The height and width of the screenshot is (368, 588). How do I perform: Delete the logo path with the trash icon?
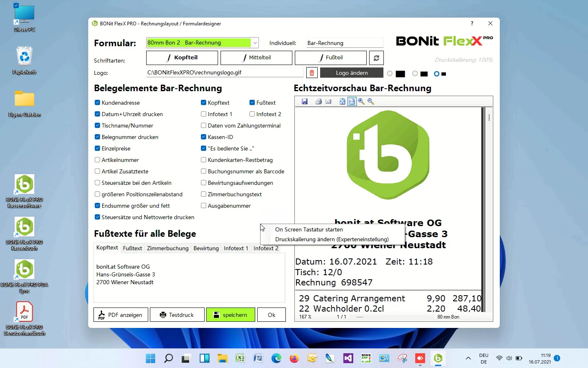312,72
